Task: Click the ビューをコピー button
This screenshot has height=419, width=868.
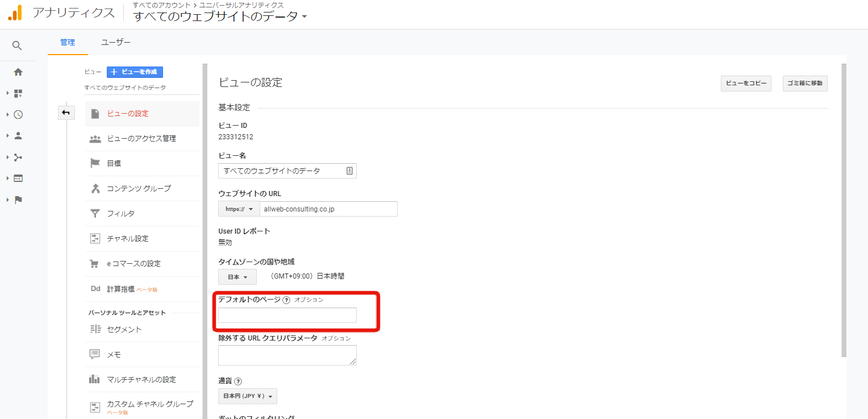Action: coord(746,84)
